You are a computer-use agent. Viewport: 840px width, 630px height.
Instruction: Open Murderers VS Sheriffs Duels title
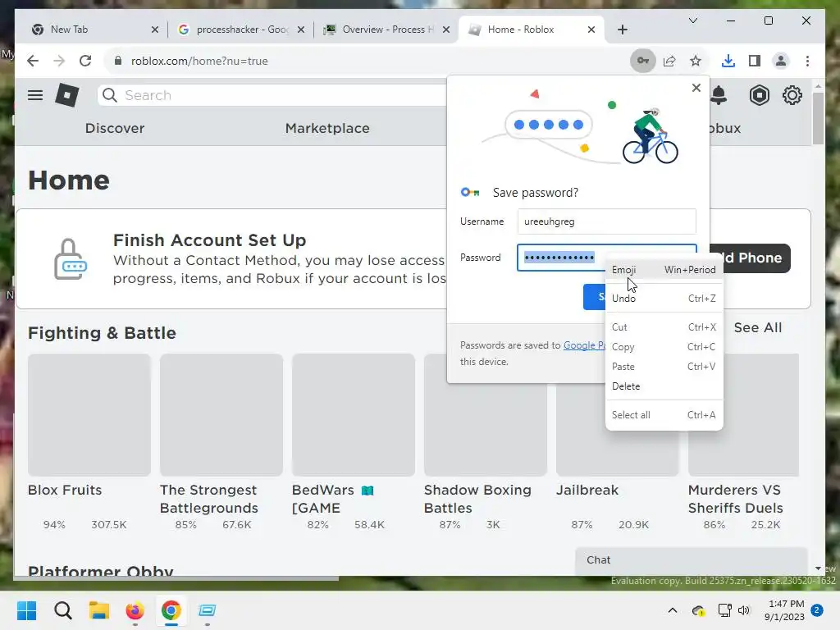click(735, 499)
